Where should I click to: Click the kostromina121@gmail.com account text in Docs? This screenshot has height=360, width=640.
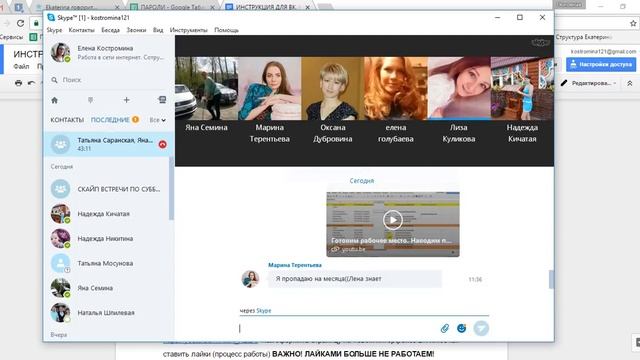coord(603,51)
